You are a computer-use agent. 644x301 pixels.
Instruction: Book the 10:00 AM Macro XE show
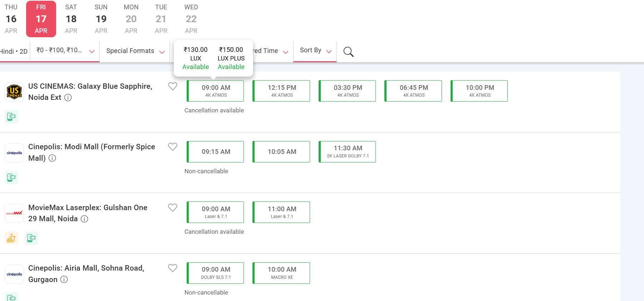[x=281, y=273]
